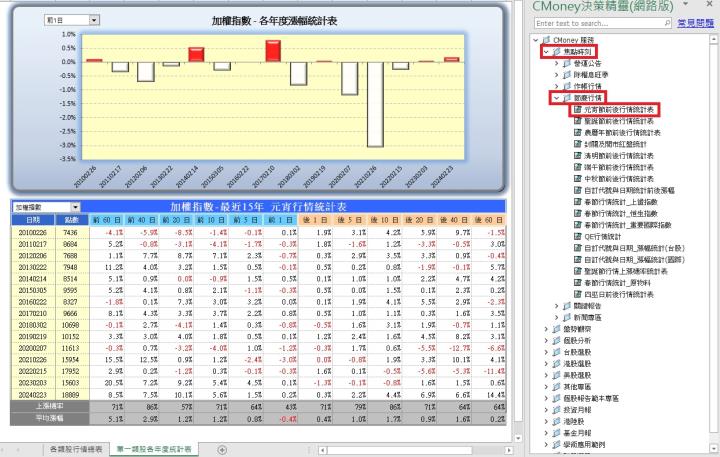Image resolution: width=720 pixels, height=457 pixels.
Task: Click the report icon beside 四巫日前後行情統計表
Action: [x=578, y=294]
